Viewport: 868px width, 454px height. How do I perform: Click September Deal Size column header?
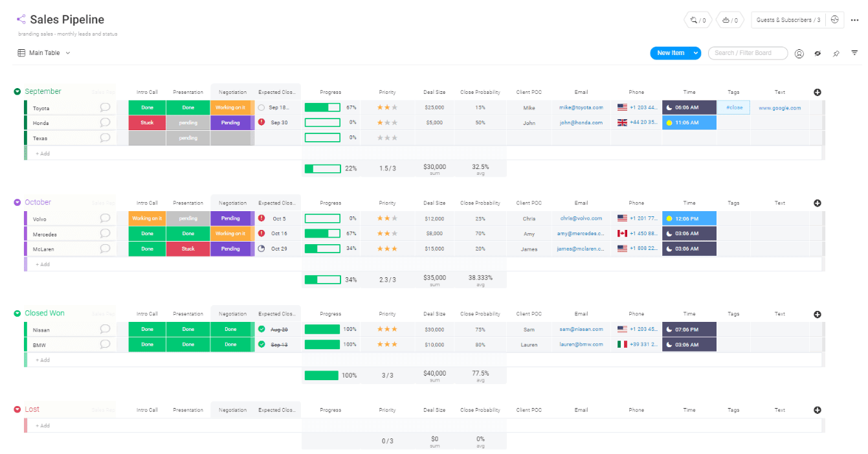pos(434,92)
